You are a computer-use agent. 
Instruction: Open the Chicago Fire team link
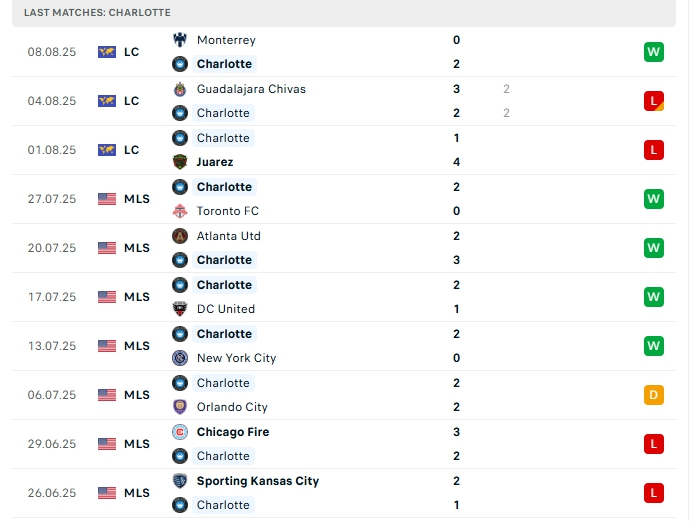(233, 432)
